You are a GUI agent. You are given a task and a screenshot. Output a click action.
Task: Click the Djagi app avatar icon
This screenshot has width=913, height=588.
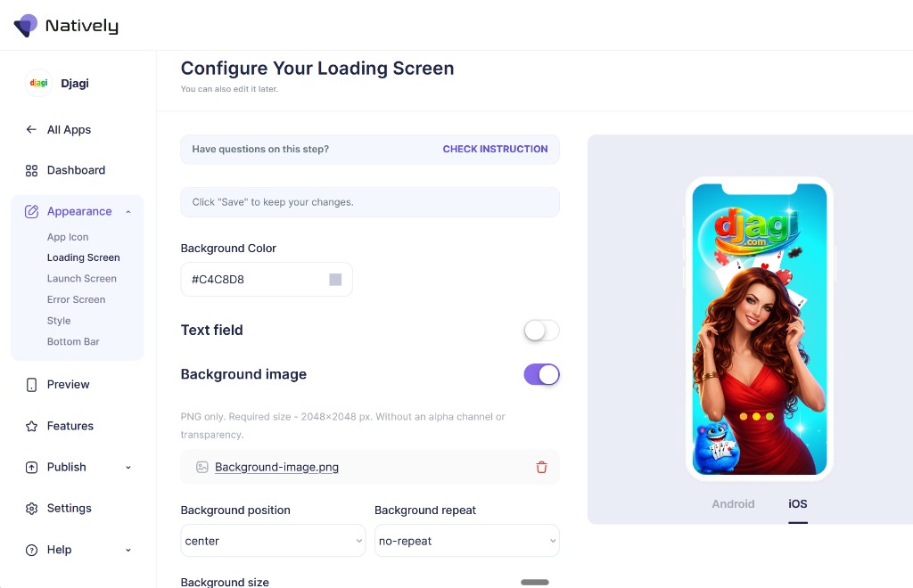[39, 83]
